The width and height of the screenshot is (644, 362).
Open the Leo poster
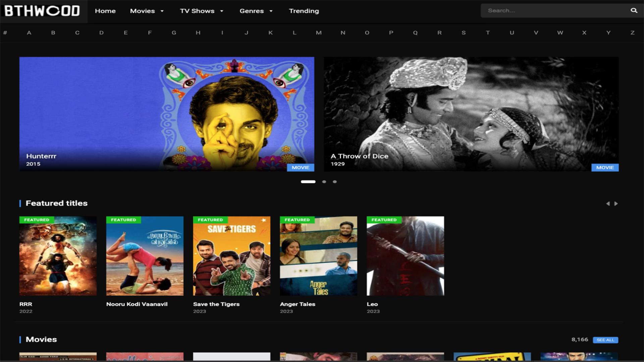[x=406, y=256]
